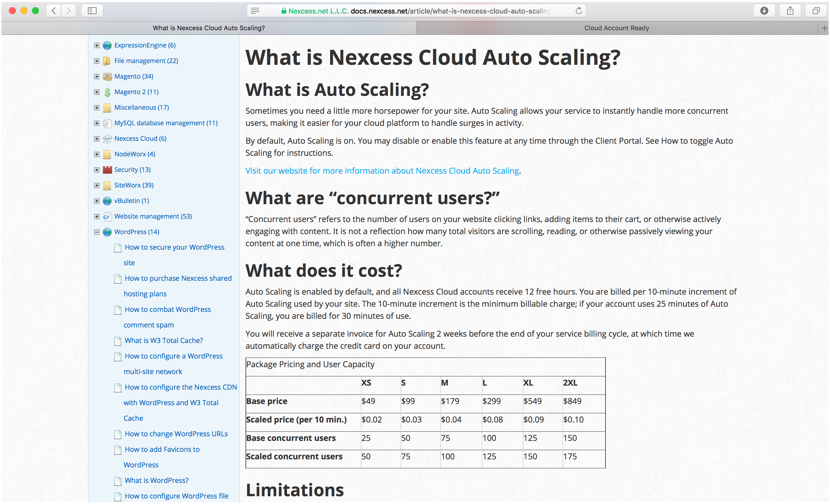Reload the page with refresh icon
Screen dimensions: 830x504
[579, 11]
